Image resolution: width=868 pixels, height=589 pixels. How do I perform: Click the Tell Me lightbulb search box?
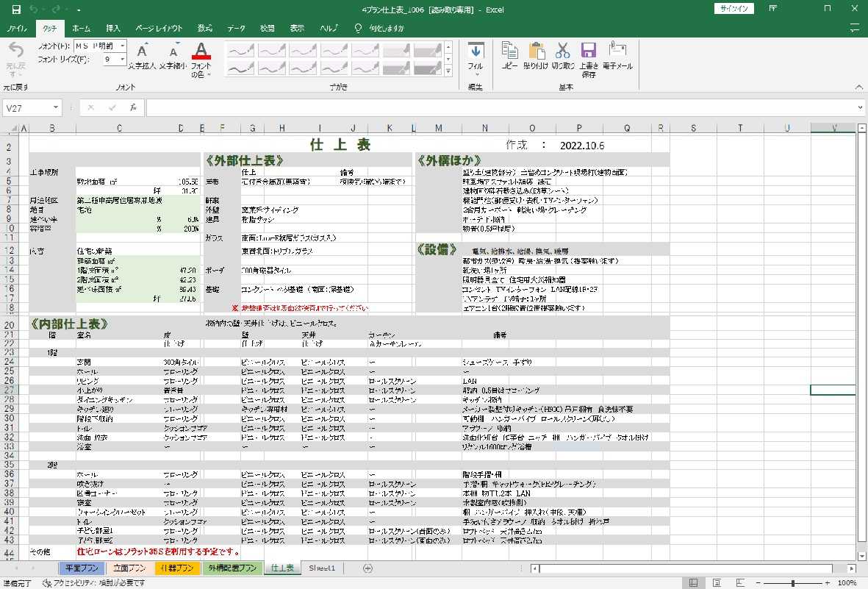click(380, 28)
